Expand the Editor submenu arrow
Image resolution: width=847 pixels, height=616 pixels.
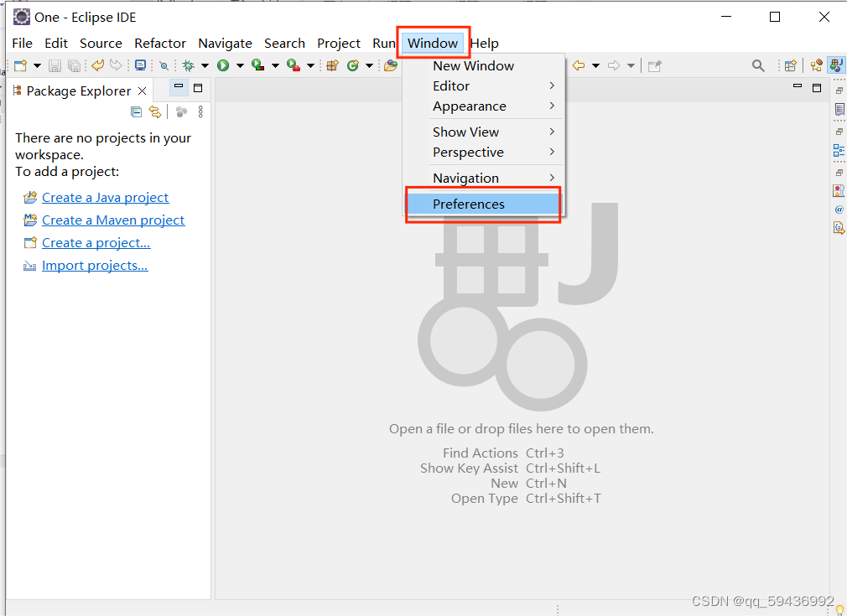pyautogui.click(x=552, y=85)
